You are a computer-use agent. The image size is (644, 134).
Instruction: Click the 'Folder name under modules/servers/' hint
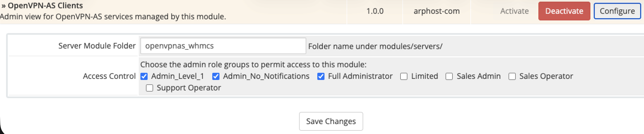(375, 46)
